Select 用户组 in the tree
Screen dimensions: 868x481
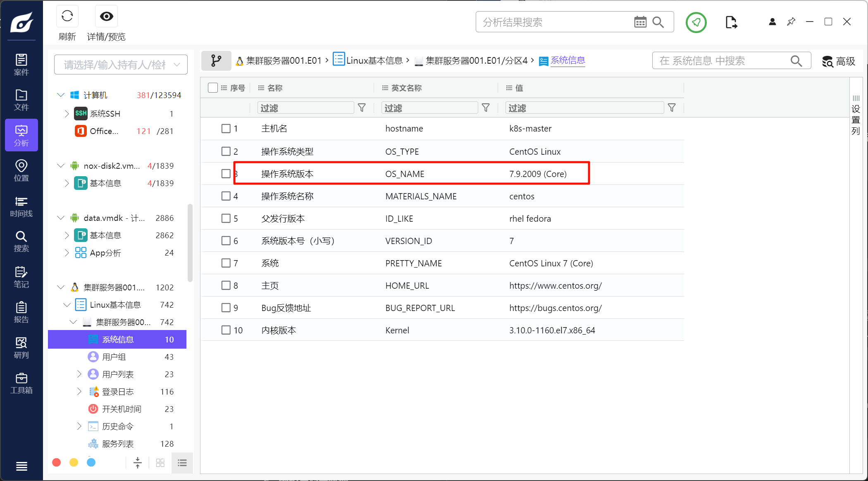click(x=114, y=357)
